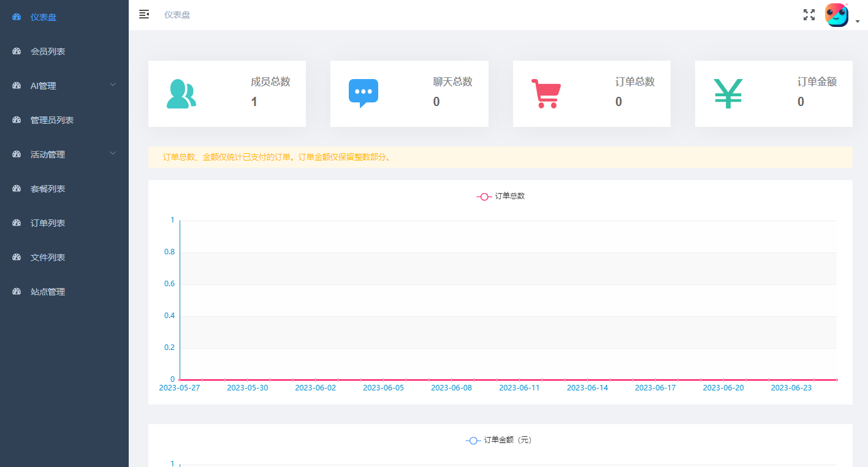Toggle fullscreen mode icon

809,15
